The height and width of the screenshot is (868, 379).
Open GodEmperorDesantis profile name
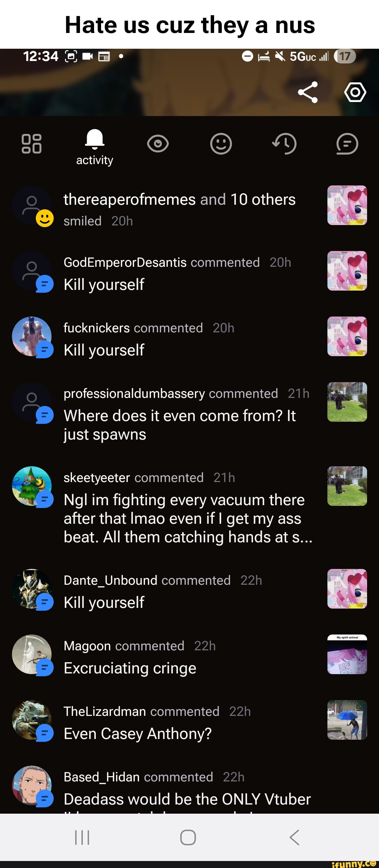[x=125, y=262]
